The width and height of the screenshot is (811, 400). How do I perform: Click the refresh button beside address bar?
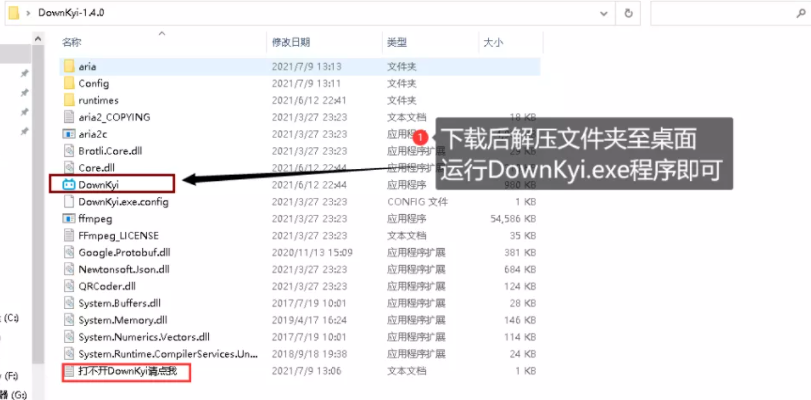[627, 13]
